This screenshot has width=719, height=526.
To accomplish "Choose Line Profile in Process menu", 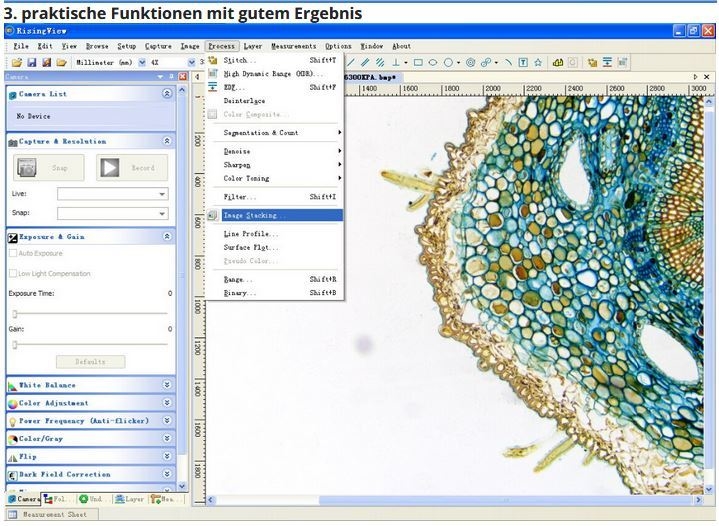I will [275, 233].
